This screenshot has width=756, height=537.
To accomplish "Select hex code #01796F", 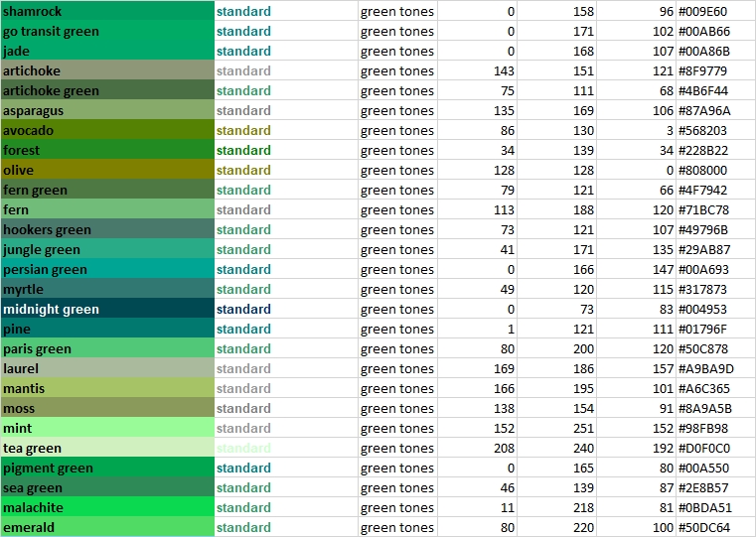I will pos(702,329).
